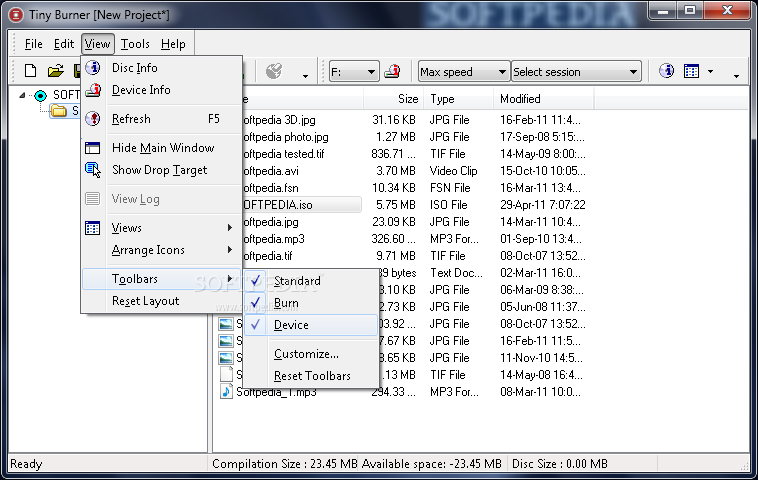Open the Tools menu
This screenshot has width=758, height=480.
pos(135,44)
